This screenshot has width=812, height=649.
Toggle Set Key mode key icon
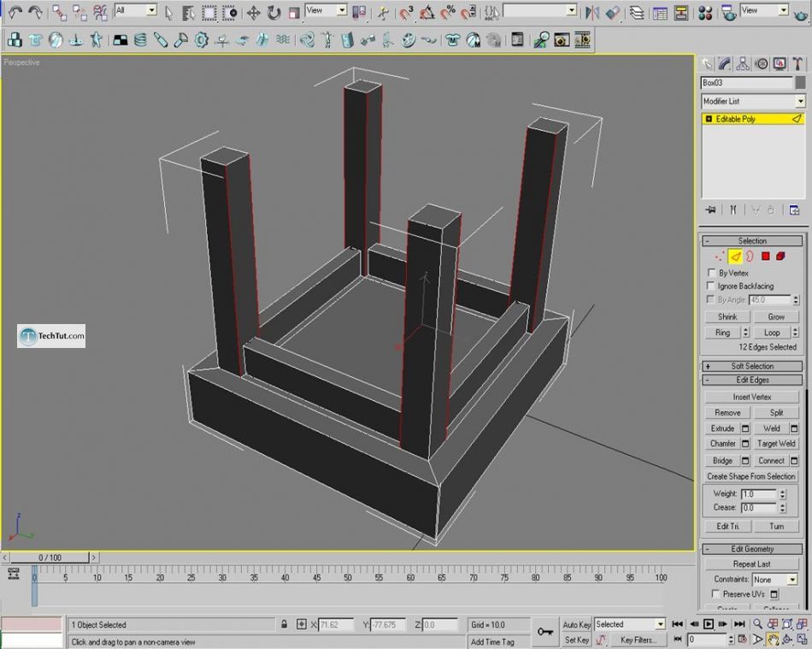544,631
